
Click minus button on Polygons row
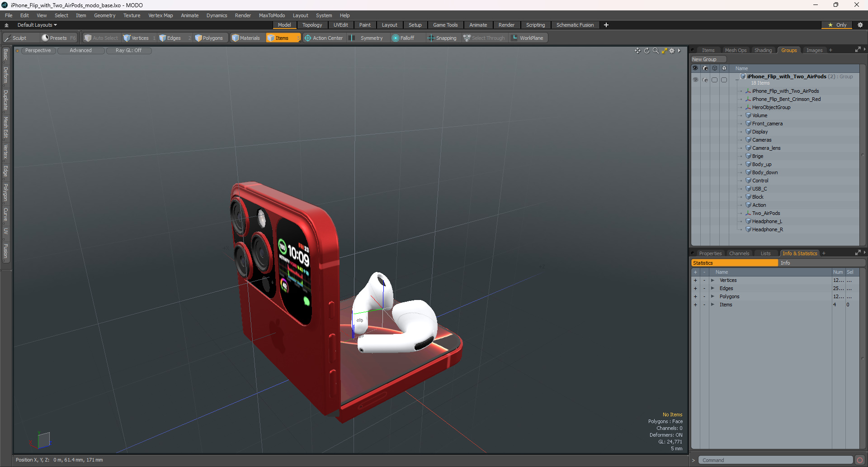(704, 296)
